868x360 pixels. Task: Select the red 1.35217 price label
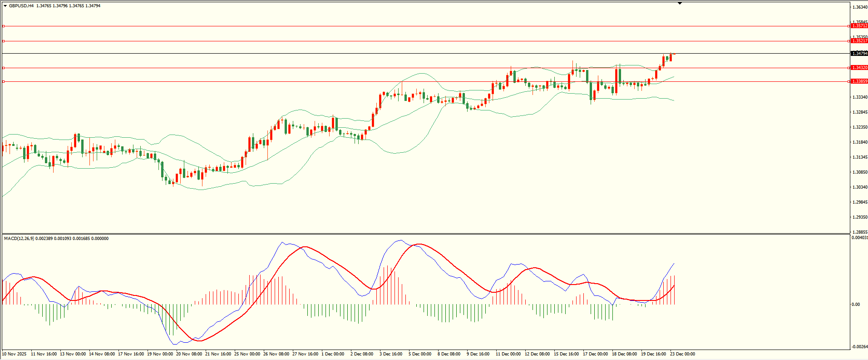pyautogui.click(x=859, y=41)
